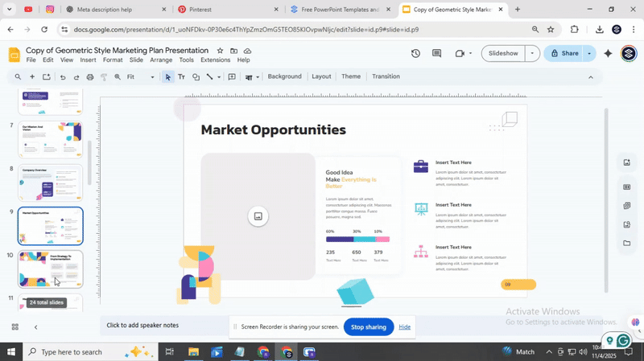Image resolution: width=644 pixels, height=361 pixels.
Task: Open the comments panel icon
Action: click(x=436, y=54)
